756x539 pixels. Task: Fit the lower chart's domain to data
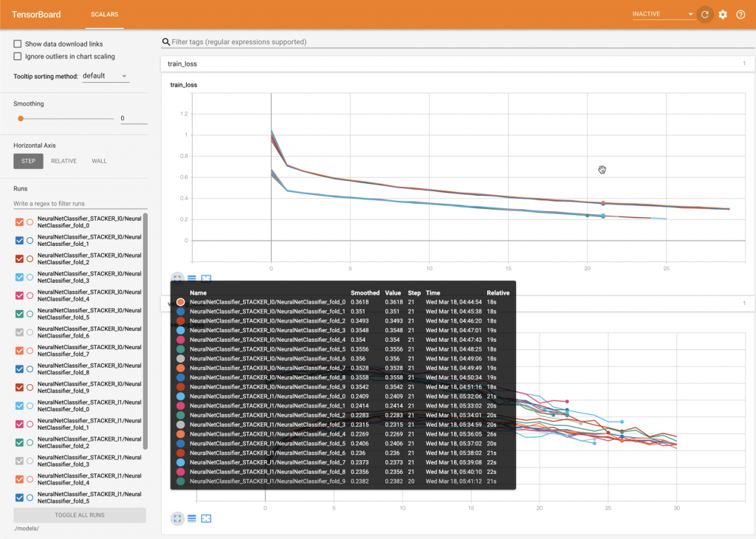[x=206, y=518]
